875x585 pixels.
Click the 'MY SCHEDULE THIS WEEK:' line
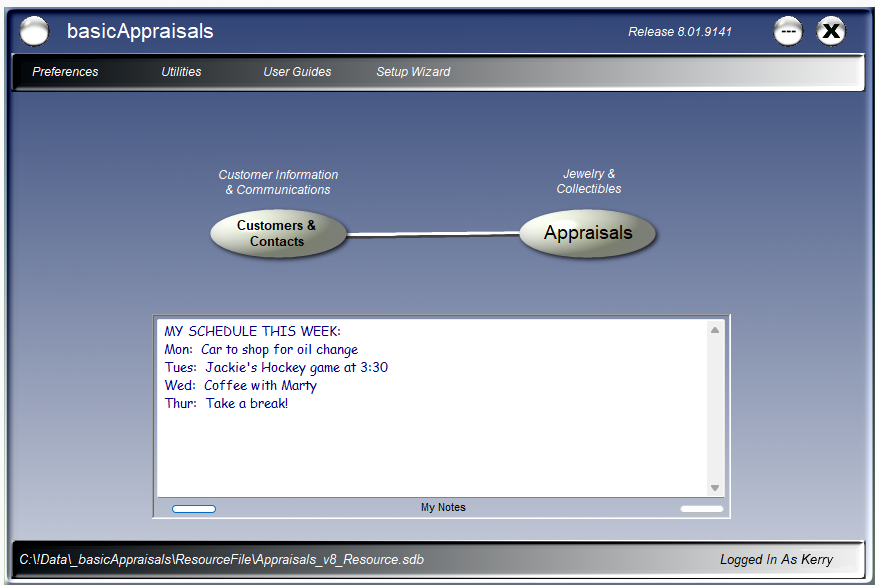pos(252,331)
